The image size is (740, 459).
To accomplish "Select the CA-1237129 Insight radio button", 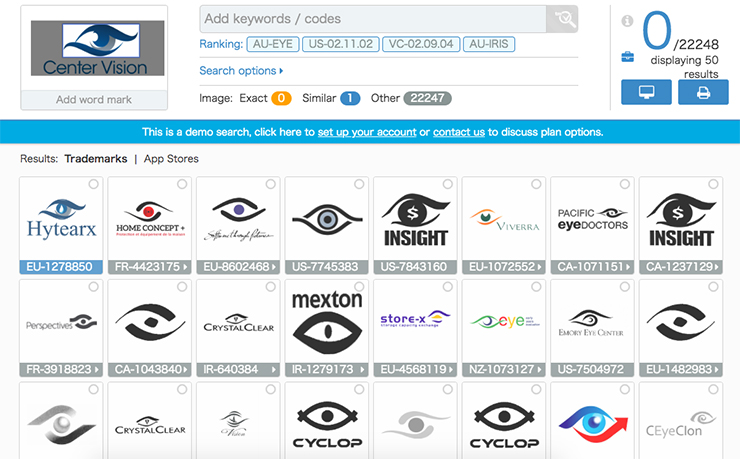I will (x=713, y=184).
